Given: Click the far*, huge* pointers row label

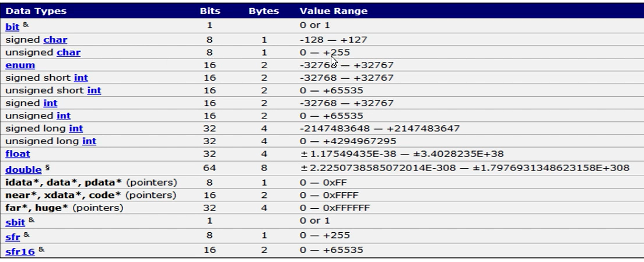Looking at the screenshot, I should click(64, 208).
